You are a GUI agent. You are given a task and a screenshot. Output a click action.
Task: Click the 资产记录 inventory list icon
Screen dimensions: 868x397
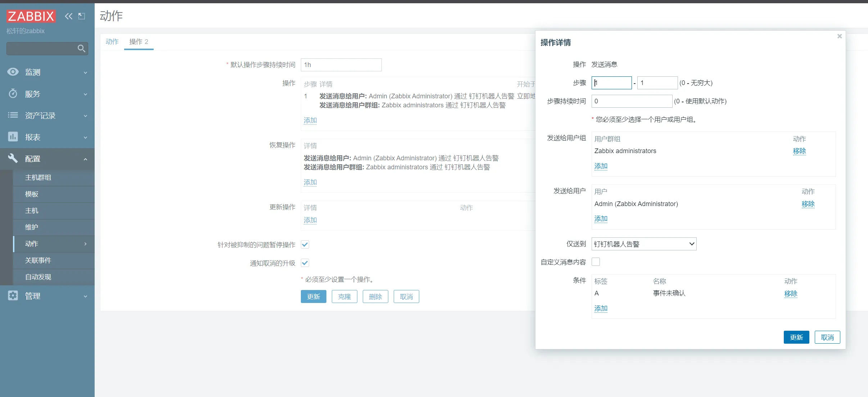[x=13, y=115]
